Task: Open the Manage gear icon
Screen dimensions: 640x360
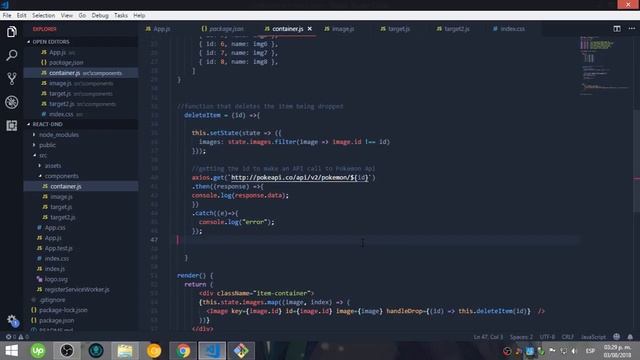Action: pos(12,321)
